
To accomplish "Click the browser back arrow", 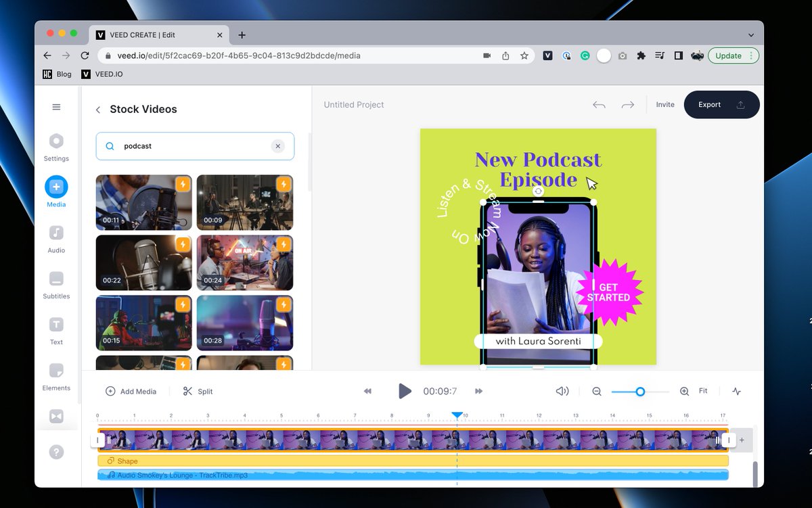I will (x=47, y=55).
